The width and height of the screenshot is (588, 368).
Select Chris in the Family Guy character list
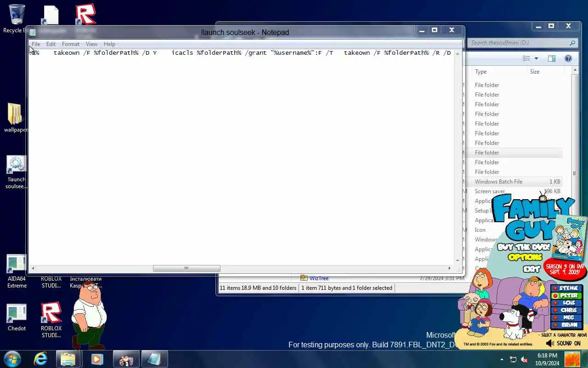[x=567, y=310]
